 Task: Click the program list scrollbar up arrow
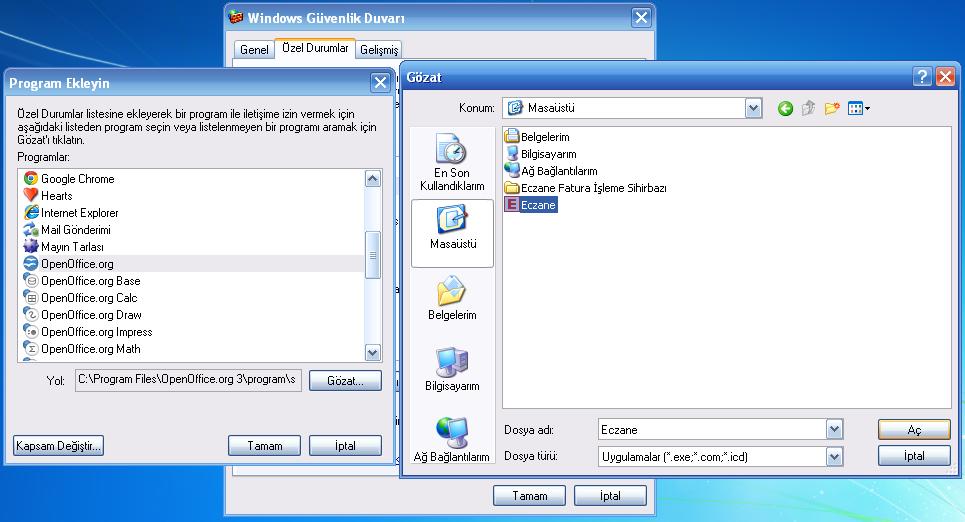click(372, 179)
